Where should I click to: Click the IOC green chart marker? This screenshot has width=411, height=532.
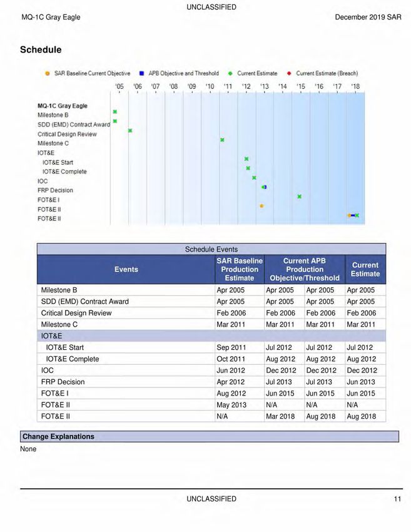coord(254,178)
